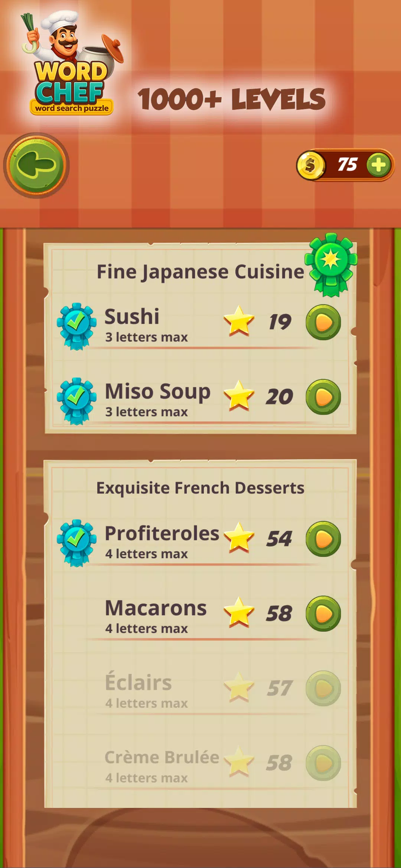Play the Miso Soup level
The image size is (401, 868).
click(323, 397)
